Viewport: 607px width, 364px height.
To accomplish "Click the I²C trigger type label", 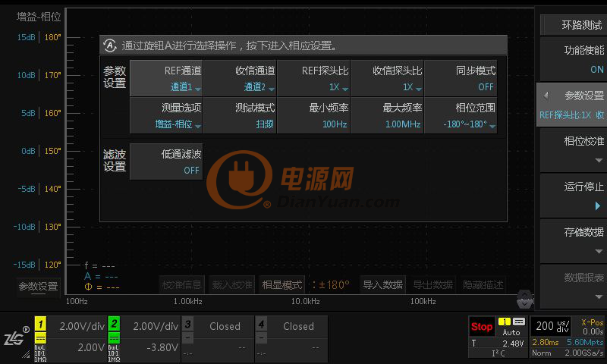I will click(498, 353).
